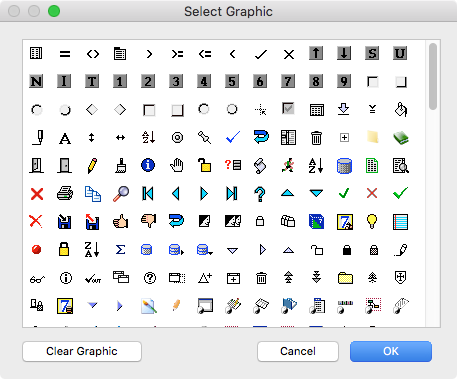Pick the gray checked checkbox graphic
Viewport: 457px width, 379px height.
[288, 109]
